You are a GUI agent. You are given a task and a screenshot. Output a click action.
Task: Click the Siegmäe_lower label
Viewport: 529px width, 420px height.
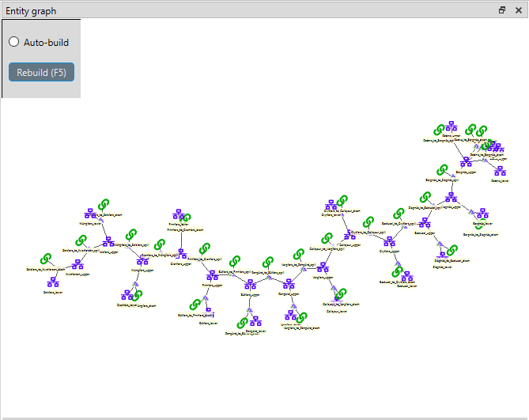[x=443, y=267]
